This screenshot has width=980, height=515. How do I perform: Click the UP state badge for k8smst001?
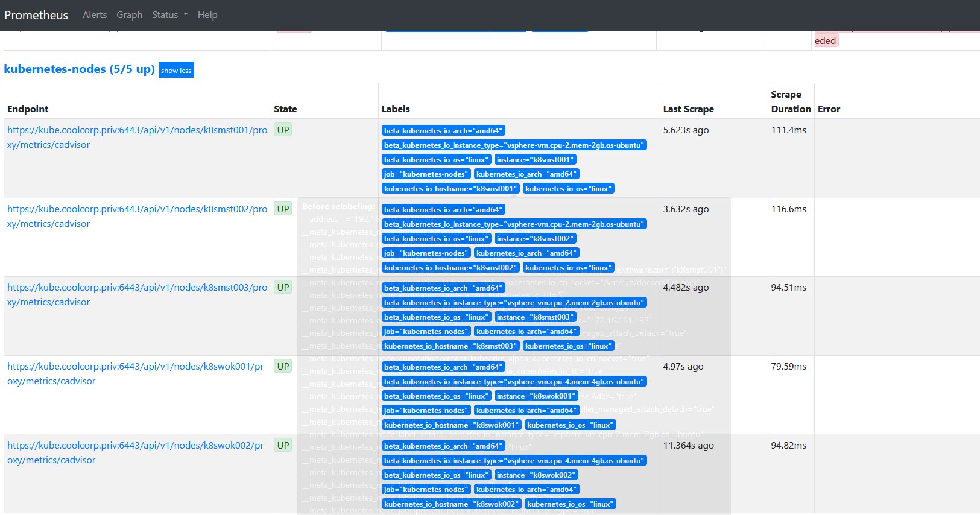pos(283,130)
